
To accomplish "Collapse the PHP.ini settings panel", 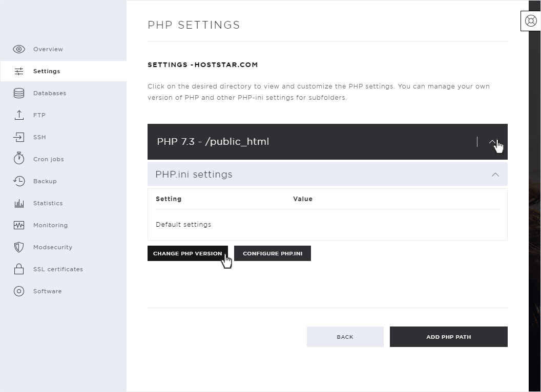I will pyautogui.click(x=495, y=175).
